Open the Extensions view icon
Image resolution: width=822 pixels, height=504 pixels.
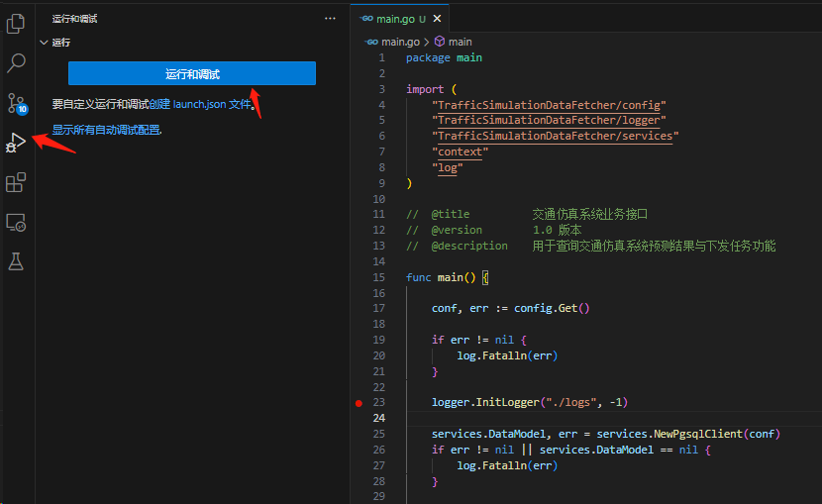[x=16, y=182]
